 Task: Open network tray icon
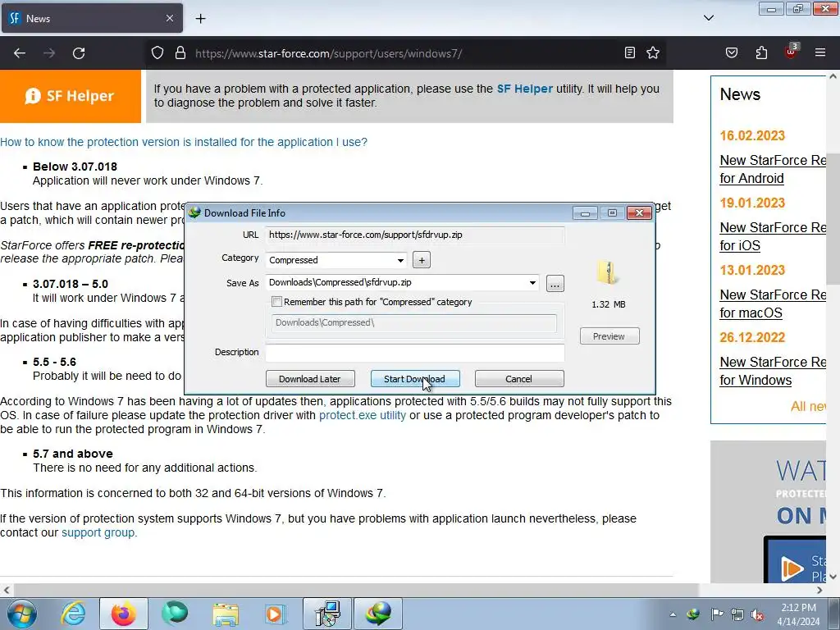pos(737,614)
